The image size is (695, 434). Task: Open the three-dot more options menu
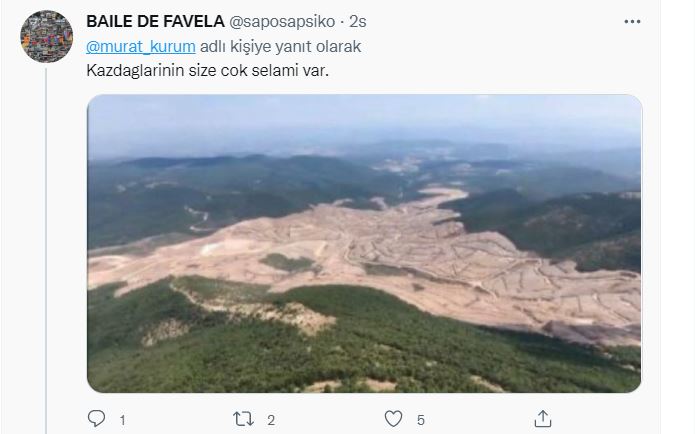point(632,22)
